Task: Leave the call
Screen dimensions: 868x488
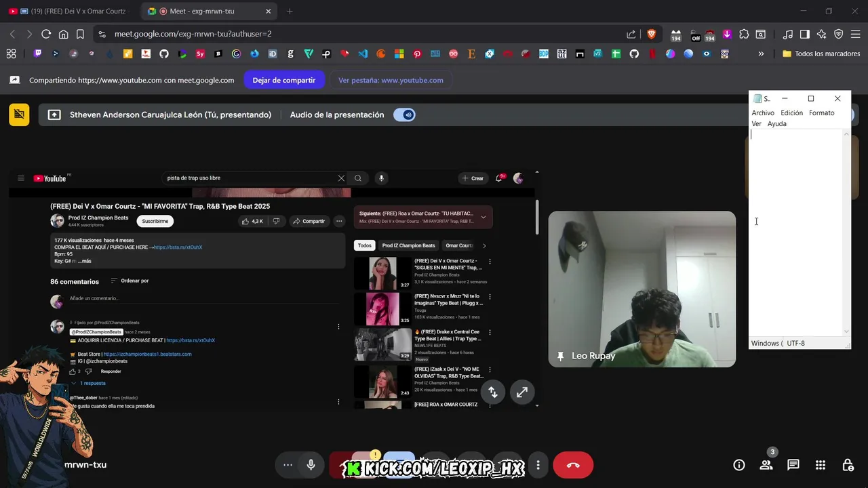Action: coord(573,465)
